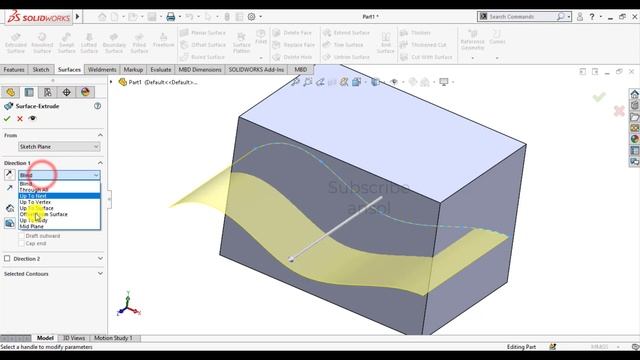Switch to the Weldments tab
The height and width of the screenshot is (360, 640).
coord(102,69)
